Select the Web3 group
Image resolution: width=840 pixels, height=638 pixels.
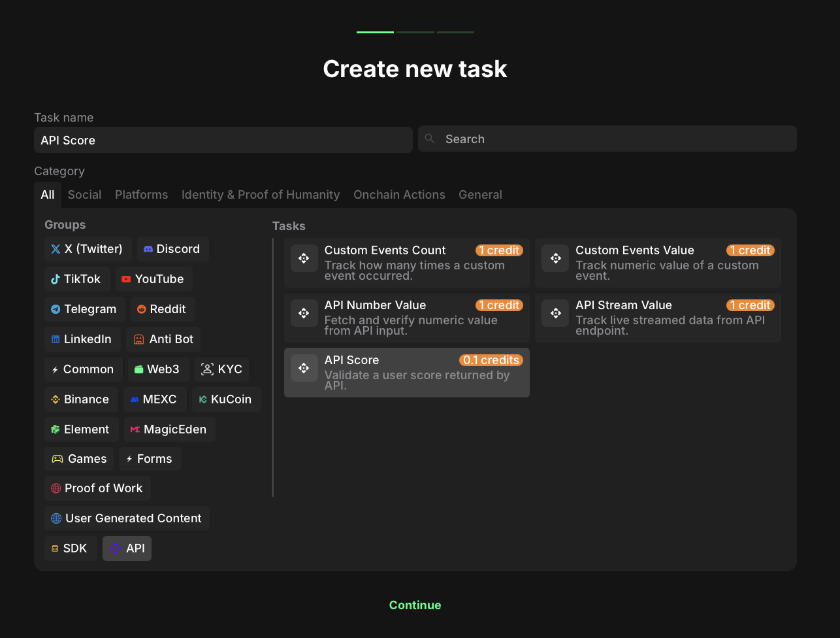point(159,369)
